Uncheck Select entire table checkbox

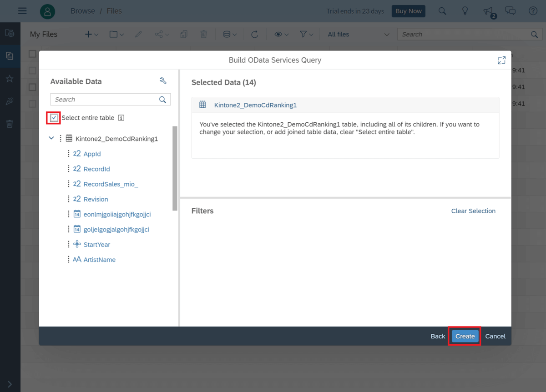click(54, 118)
